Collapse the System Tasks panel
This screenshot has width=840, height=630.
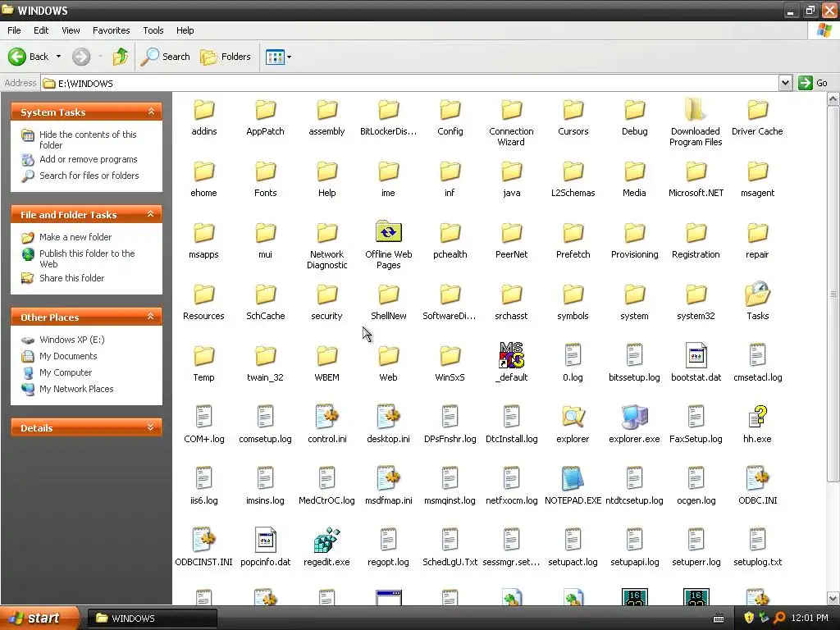(x=151, y=112)
